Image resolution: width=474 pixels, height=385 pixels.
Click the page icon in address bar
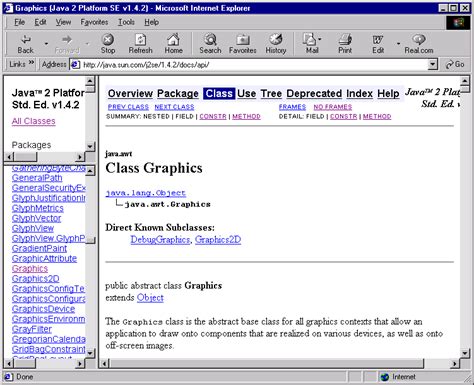coord(76,64)
